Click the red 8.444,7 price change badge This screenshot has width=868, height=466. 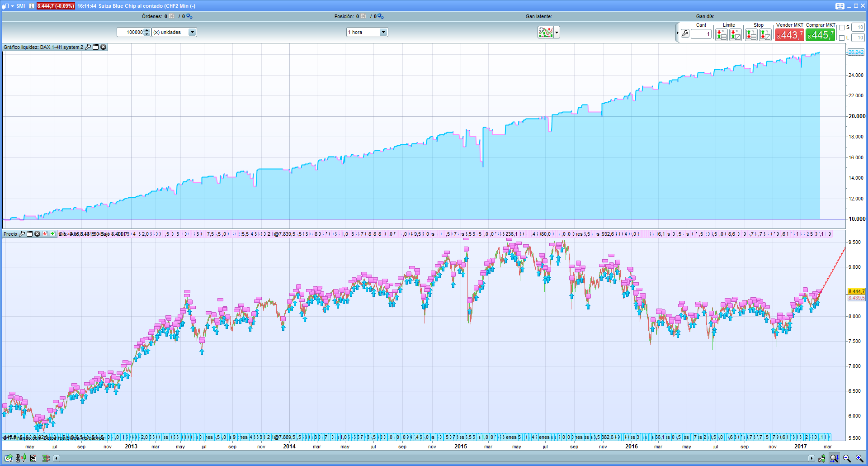tap(56, 6)
